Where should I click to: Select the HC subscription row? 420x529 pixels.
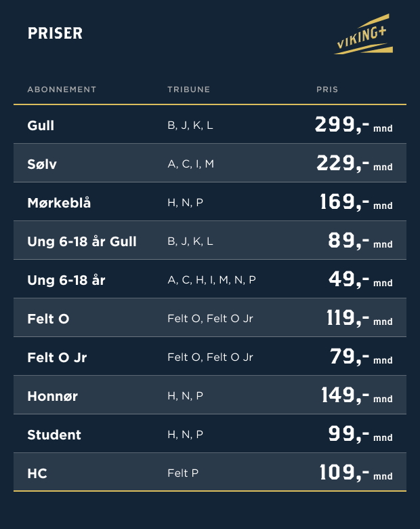pos(210,471)
